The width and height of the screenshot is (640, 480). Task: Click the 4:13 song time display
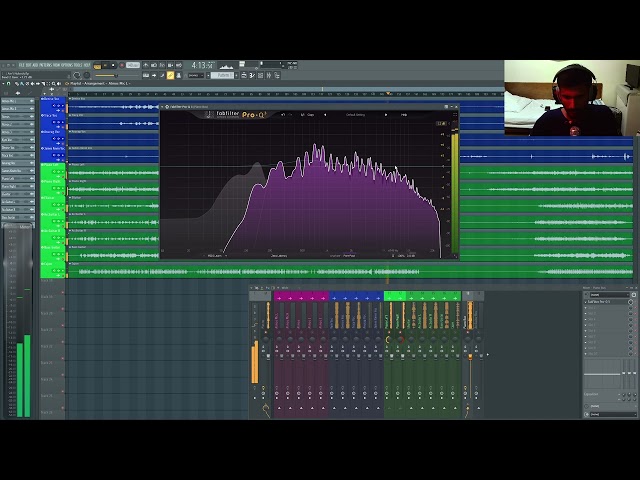[x=202, y=65]
